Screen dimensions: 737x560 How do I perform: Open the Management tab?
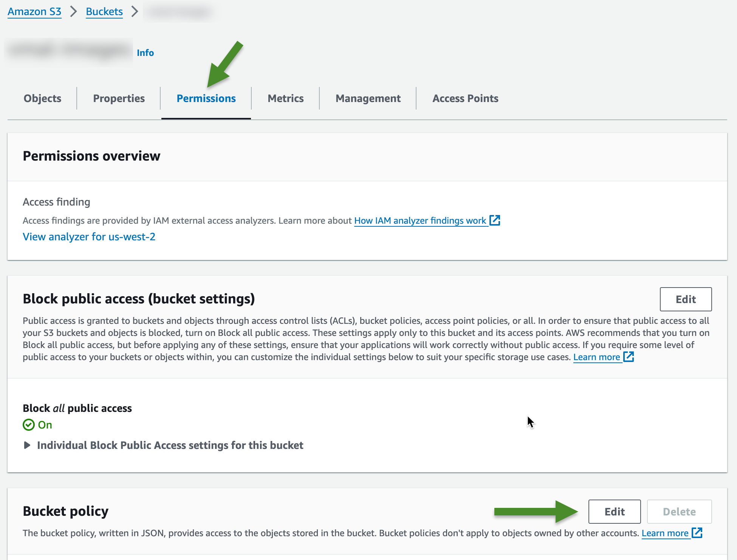pyautogui.click(x=368, y=98)
